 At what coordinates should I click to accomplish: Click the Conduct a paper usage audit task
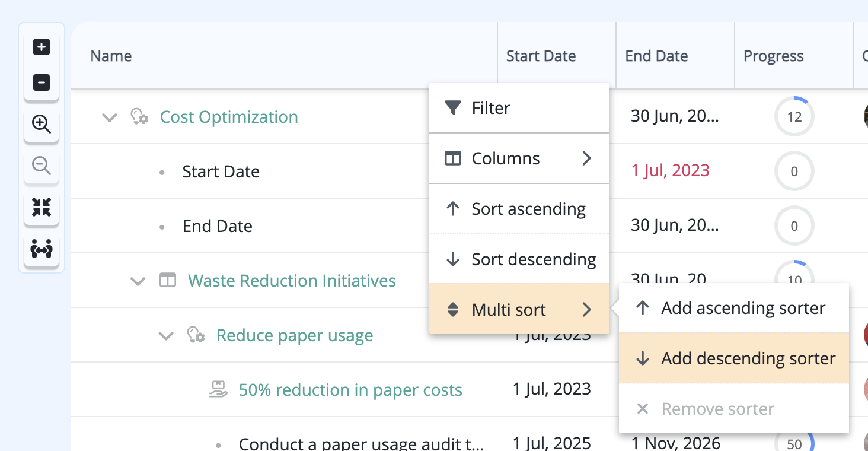pyautogui.click(x=361, y=443)
